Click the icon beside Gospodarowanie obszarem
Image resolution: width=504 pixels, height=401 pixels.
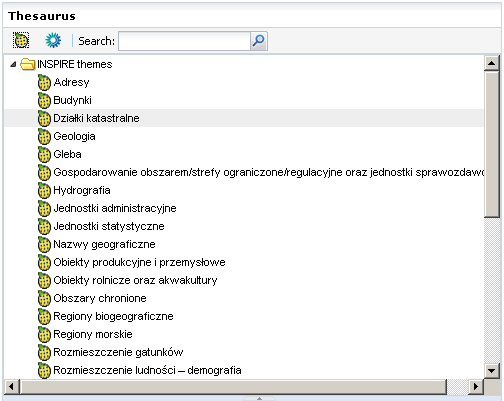(x=44, y=172)
